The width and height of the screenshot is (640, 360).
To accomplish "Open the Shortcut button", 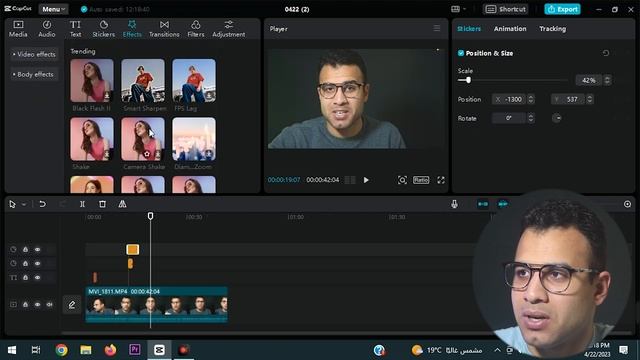I will [506, 9].
